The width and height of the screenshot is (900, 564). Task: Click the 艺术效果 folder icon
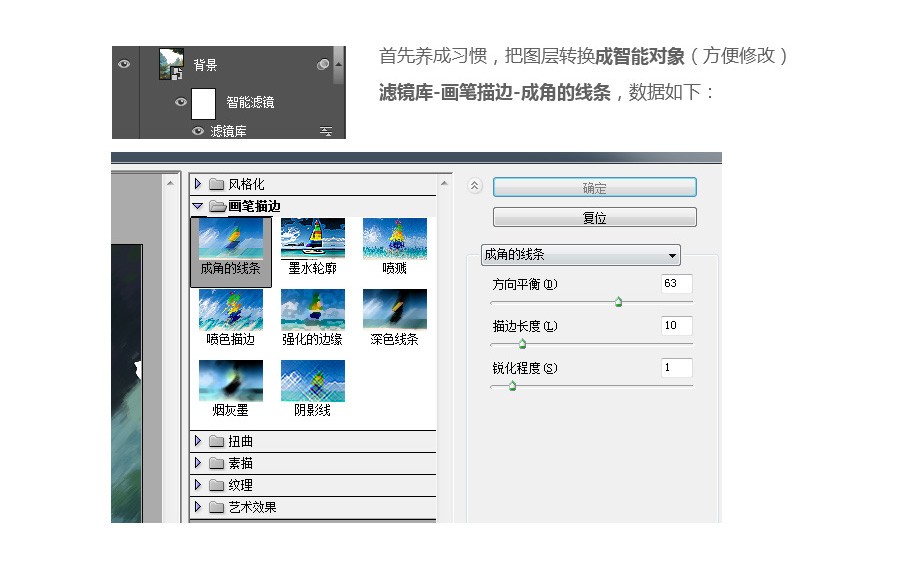(x=216, y=507)
